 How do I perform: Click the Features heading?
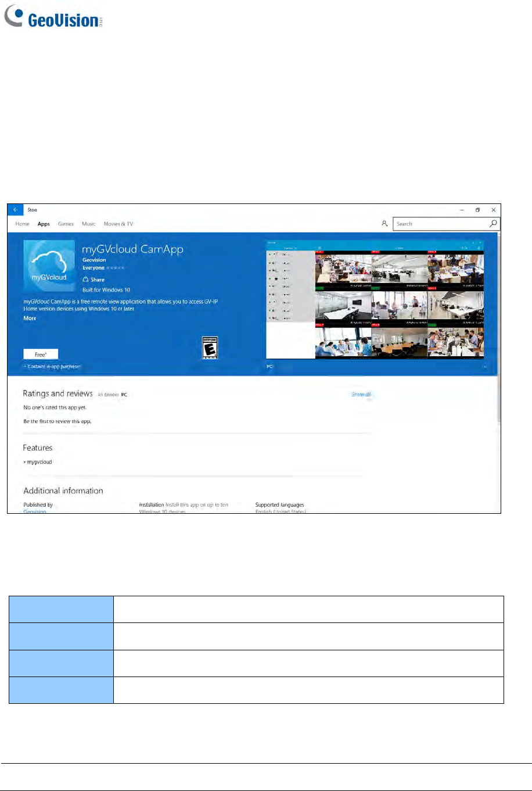38,448
